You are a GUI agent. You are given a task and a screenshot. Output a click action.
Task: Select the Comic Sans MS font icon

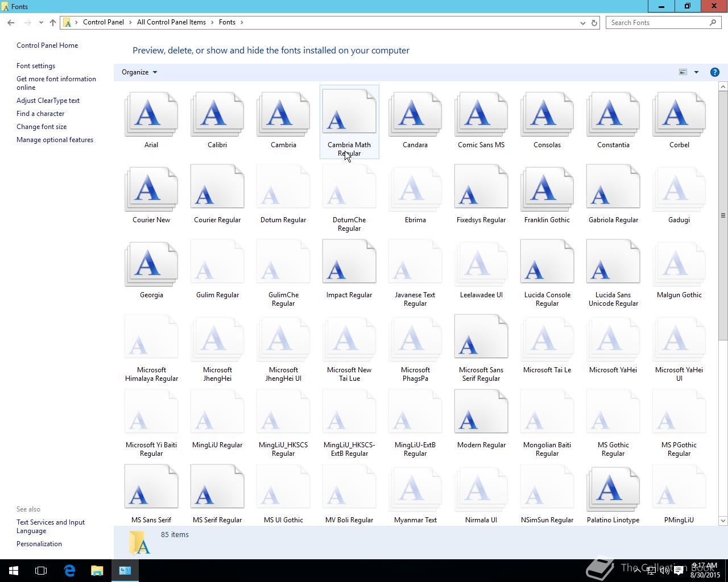[481, 115]
